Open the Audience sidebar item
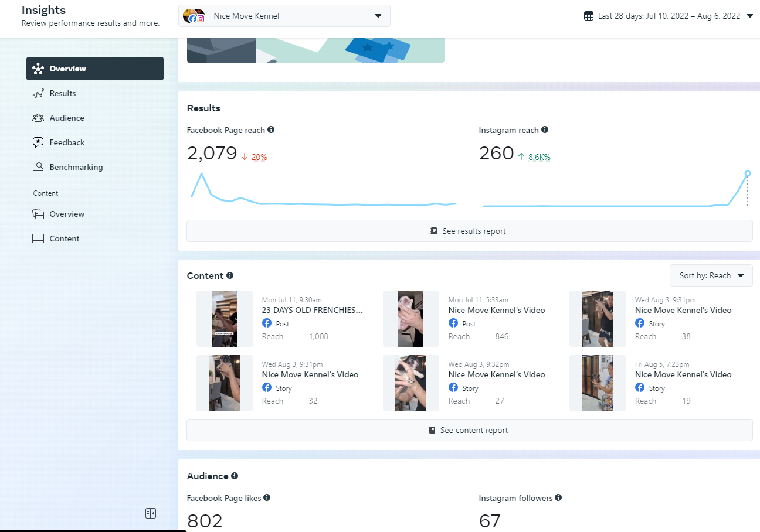Image resolution: width=760 pixels, height=532 pixels. (95, 118)
